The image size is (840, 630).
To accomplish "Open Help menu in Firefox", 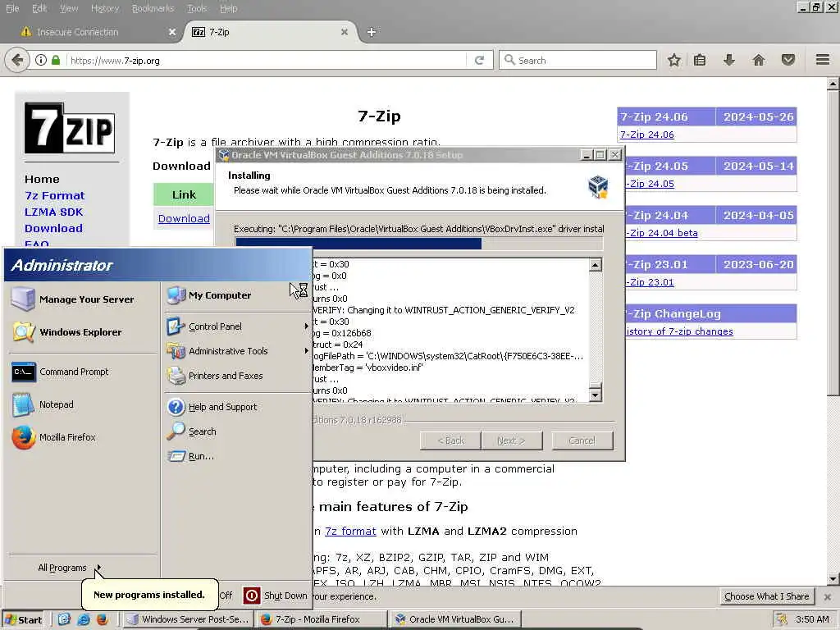I will pos(228,8).
